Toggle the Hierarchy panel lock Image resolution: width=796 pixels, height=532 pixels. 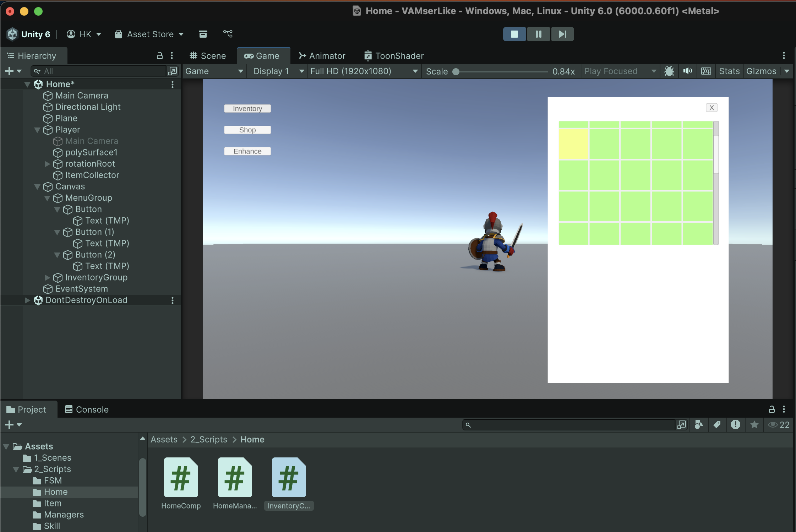[160, 55]
